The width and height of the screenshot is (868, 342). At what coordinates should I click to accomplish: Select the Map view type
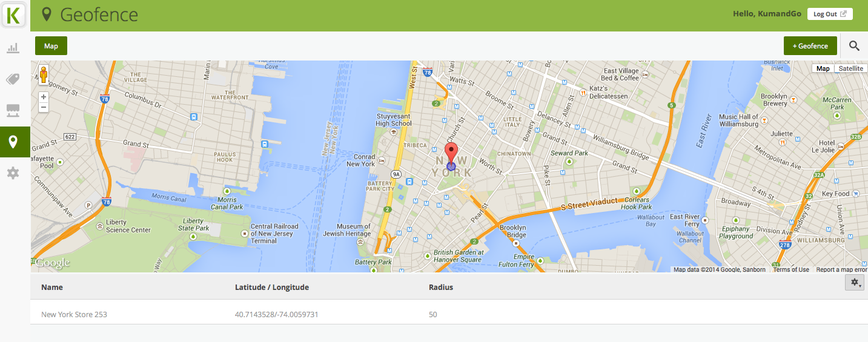(x=823, y=68)
